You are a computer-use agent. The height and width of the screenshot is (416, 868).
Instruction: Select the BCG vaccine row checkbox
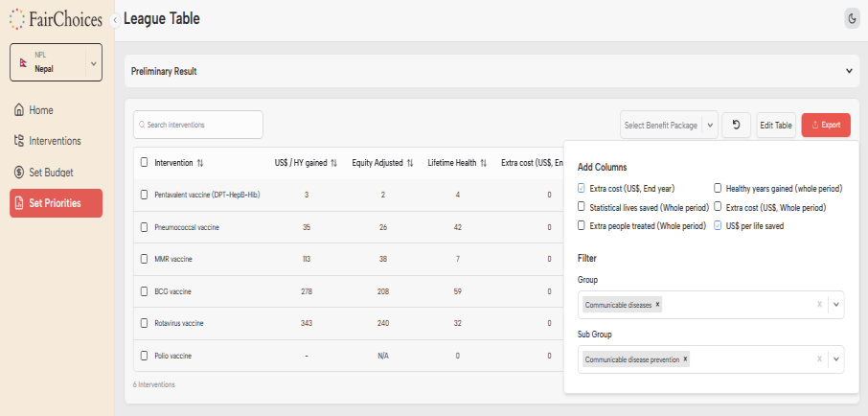(x=144, y=291)
